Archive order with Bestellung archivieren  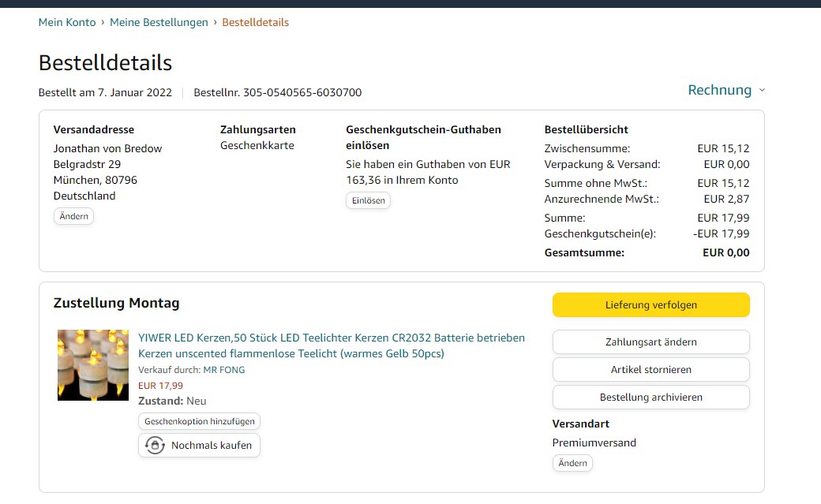click(x=650, y=397)
